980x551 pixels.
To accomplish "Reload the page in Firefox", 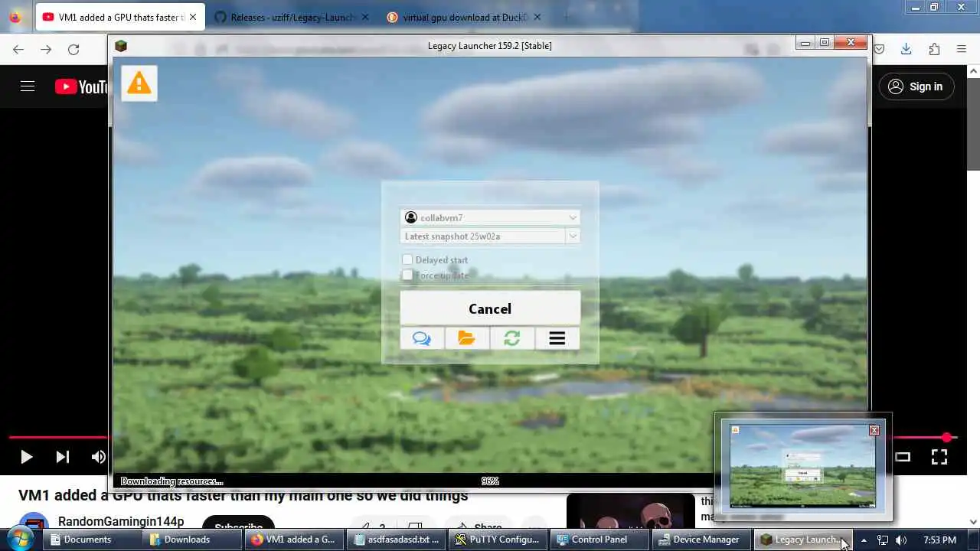I will coord(73,49).
